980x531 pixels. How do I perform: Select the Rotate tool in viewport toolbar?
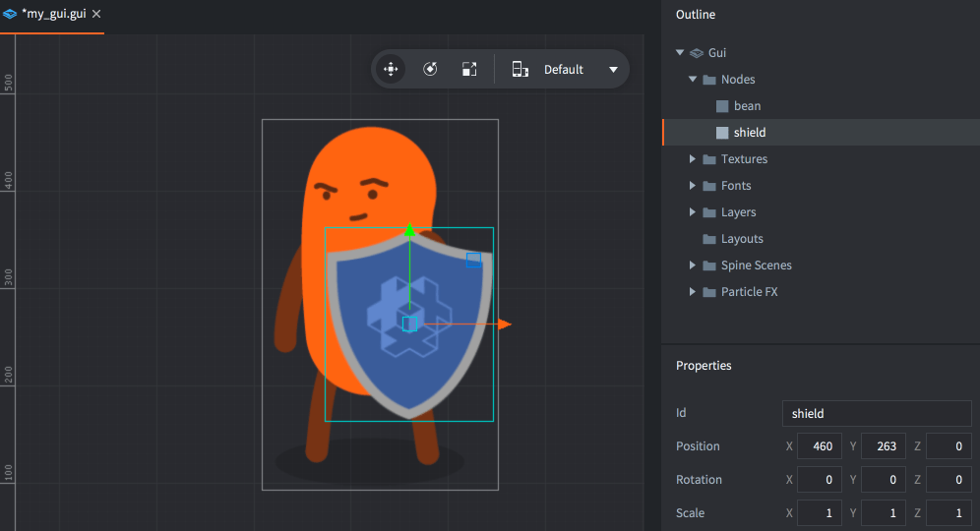[x=430, y=70]
